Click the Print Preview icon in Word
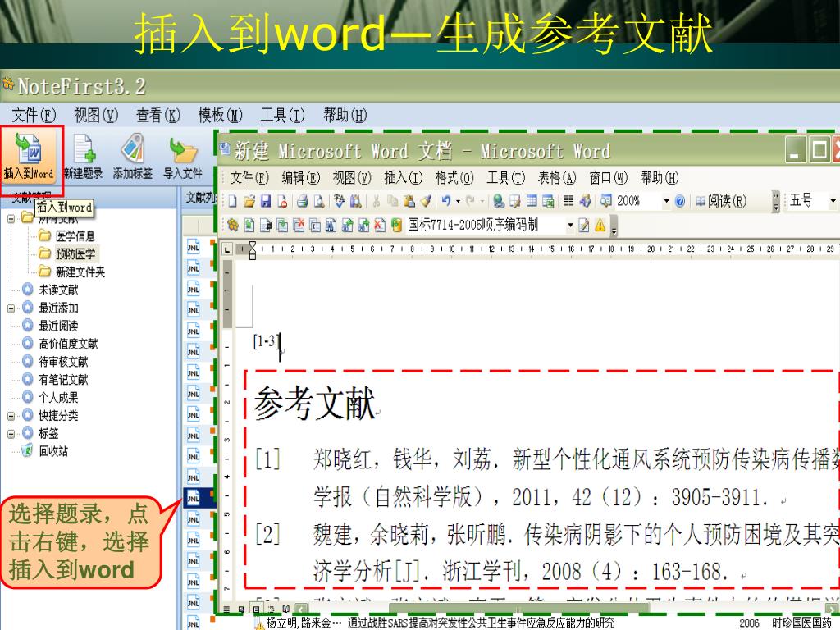Image resolution: width=840 pixels, height=630 pixels. [x=319, y=201]
